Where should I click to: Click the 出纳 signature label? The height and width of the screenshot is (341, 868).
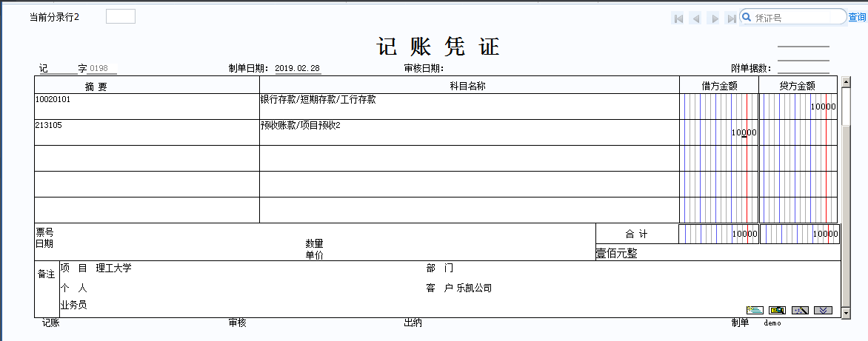tap(413, 323)
